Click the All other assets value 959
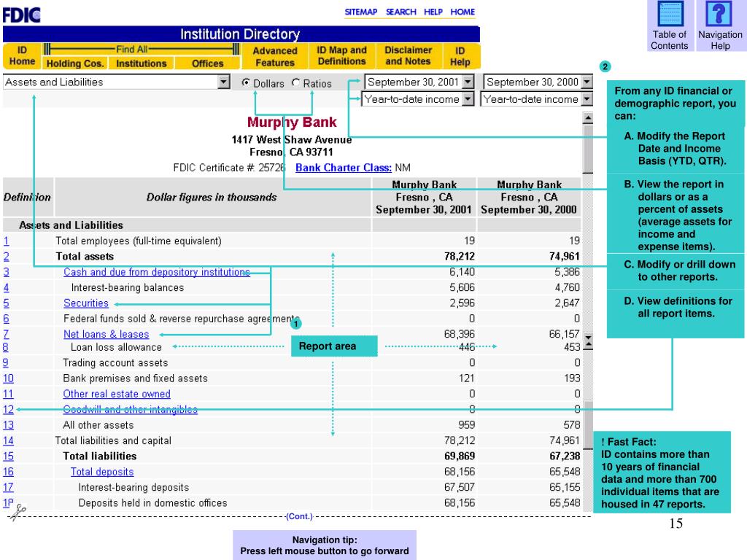747x560 pixels. point(466,425)
